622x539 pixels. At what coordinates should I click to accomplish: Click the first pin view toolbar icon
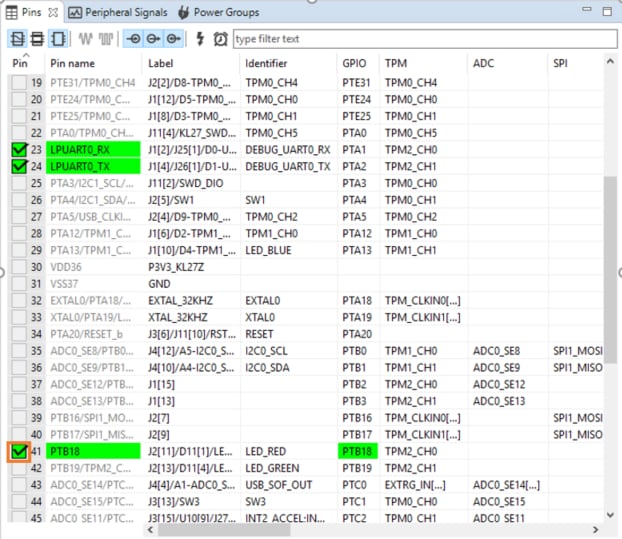[x=18, y=39]
